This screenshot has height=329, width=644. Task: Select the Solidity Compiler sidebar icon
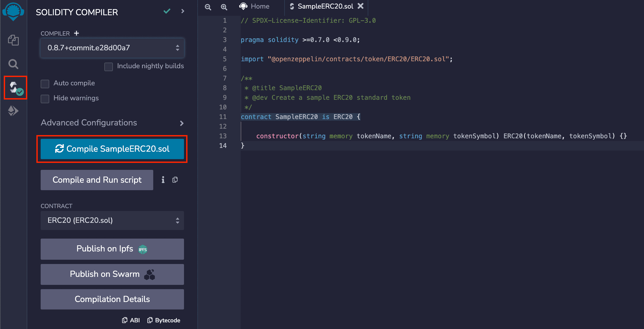click(x=13, y=88)
